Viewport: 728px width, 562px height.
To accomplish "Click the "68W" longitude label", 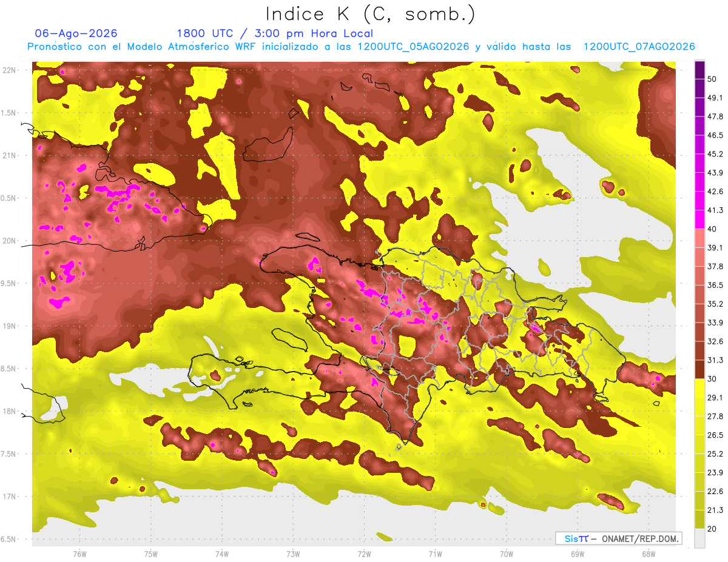I will [649, 554].
